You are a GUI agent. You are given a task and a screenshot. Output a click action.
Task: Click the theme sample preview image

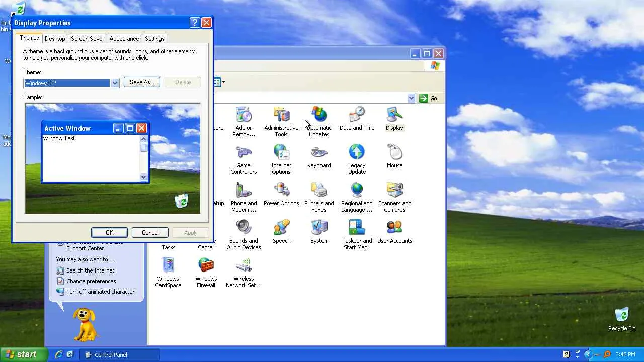113,158
